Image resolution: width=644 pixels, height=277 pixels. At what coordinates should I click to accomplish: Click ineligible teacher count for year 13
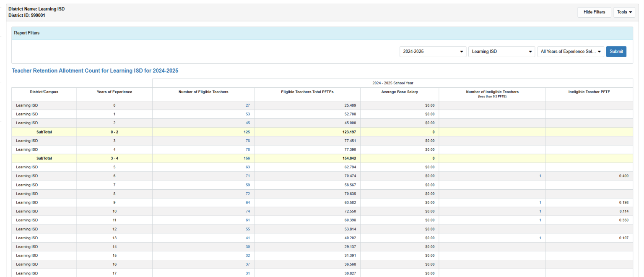pyautogui.click(x=540, y=238)
